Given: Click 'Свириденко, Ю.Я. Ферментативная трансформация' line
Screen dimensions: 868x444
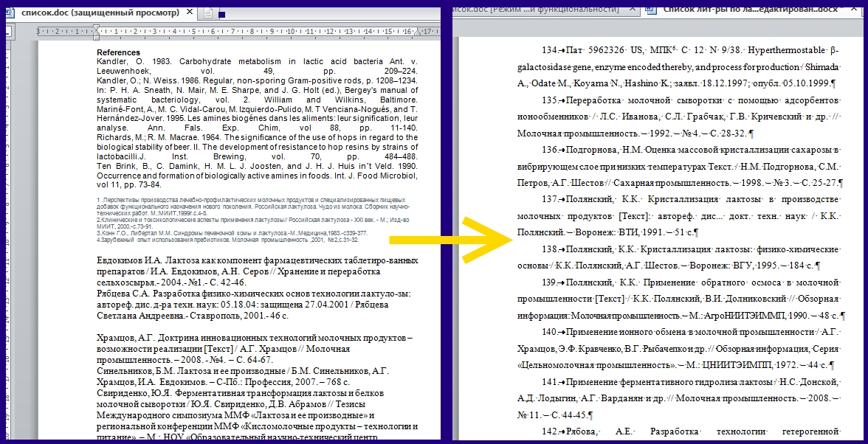Looking at the screenshot, I should 241,393.
